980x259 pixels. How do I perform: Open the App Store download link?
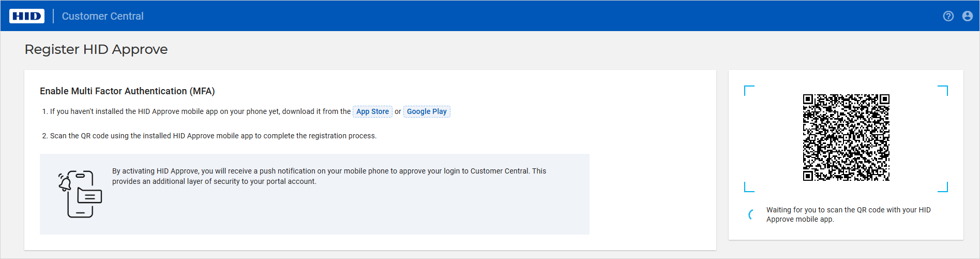coord(372,111)
